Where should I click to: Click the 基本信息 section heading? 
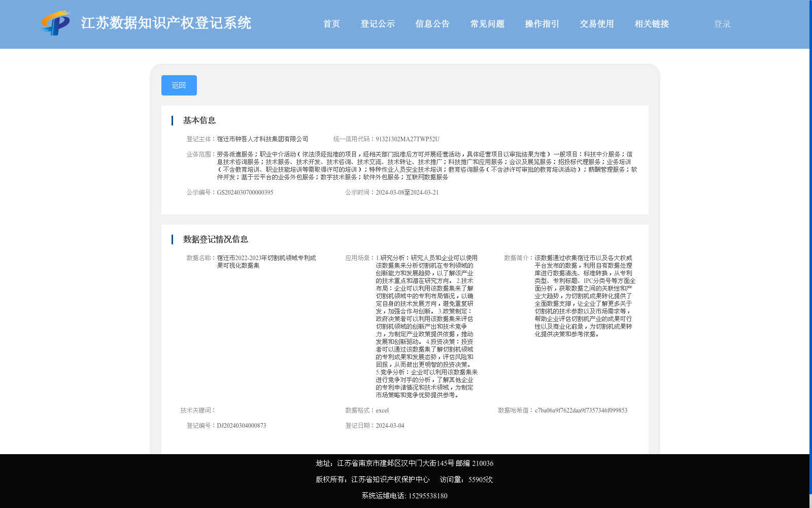point(199,120)
